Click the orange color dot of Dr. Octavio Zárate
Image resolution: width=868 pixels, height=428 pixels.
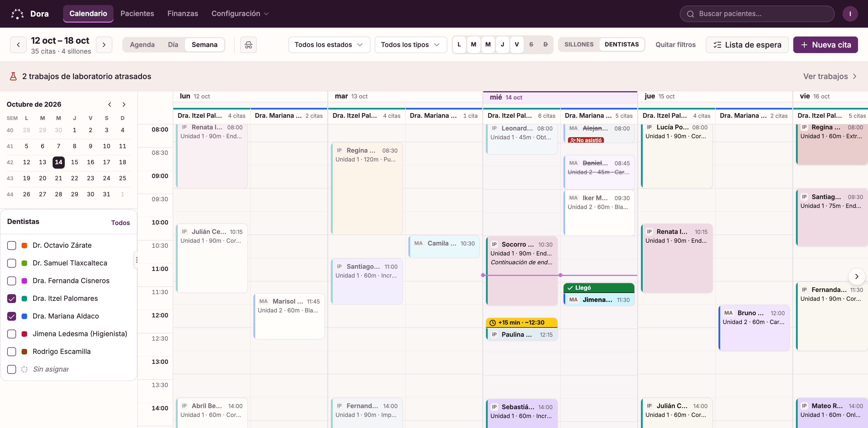[24, 245]
